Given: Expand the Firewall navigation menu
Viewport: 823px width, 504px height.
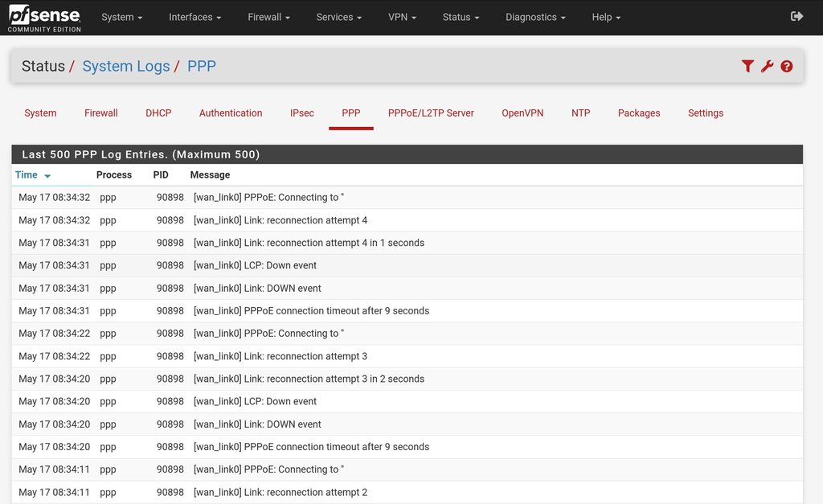Looking at the screenshot, I should click(x=268, y=17).
